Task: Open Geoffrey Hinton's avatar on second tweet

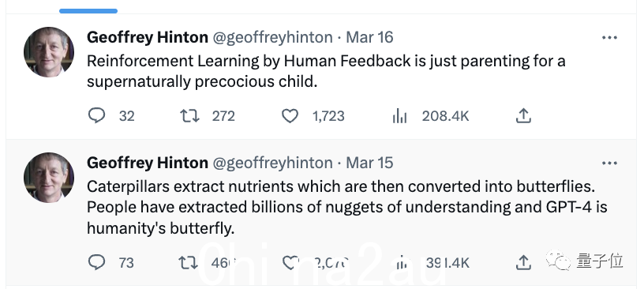Action: tap(49, 178)
